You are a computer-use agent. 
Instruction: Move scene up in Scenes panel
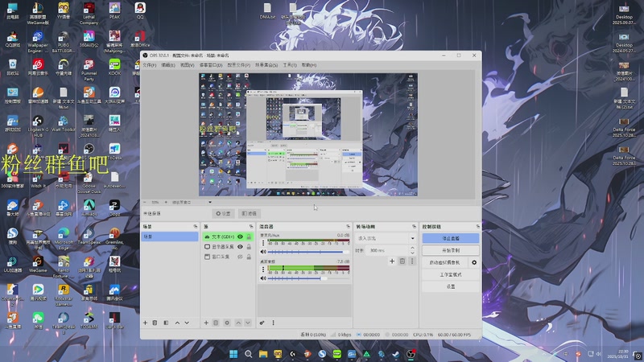[177, 323]
